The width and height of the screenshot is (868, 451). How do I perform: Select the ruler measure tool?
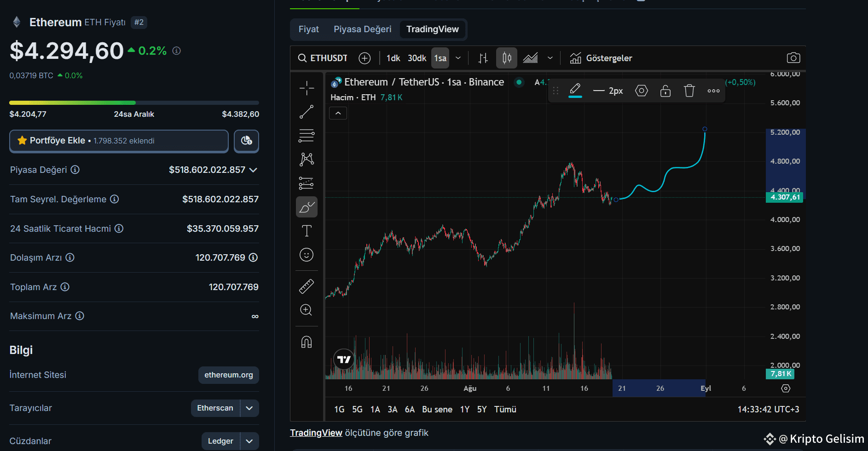click(307, 286)
